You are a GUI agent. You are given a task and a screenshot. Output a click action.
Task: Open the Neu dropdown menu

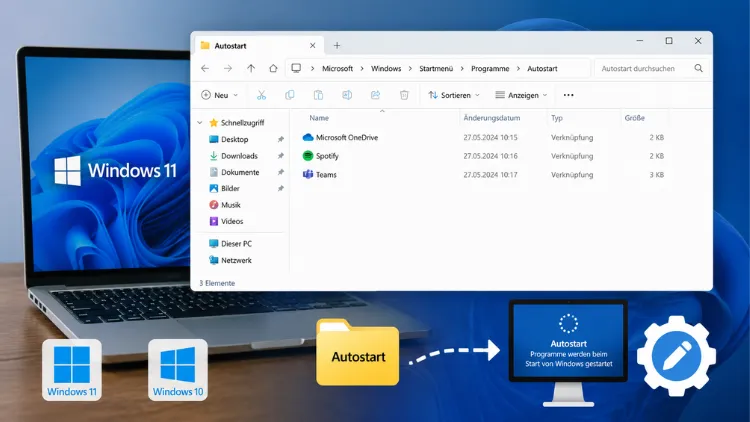[220, 95]
